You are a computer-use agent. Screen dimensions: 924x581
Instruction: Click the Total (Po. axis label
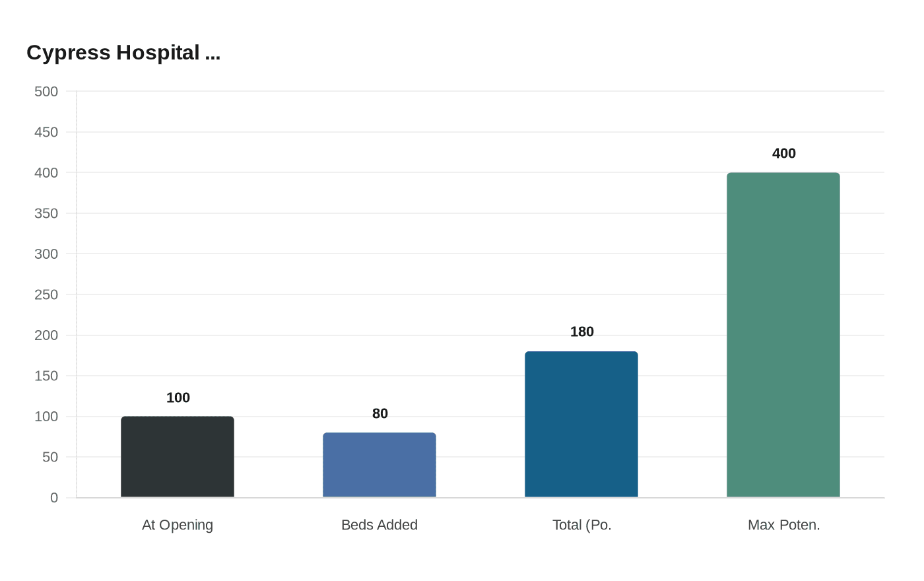pos(582,525)
